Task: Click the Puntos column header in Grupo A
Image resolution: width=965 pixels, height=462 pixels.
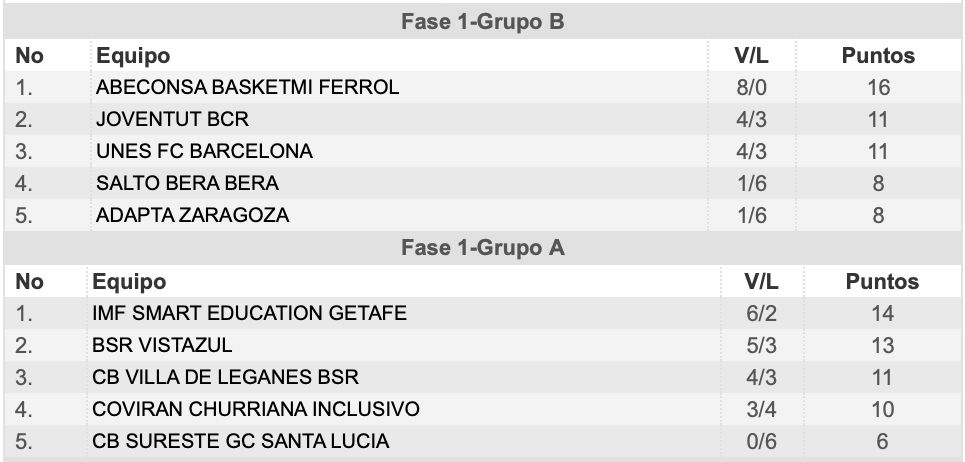Action: [882, 282]
